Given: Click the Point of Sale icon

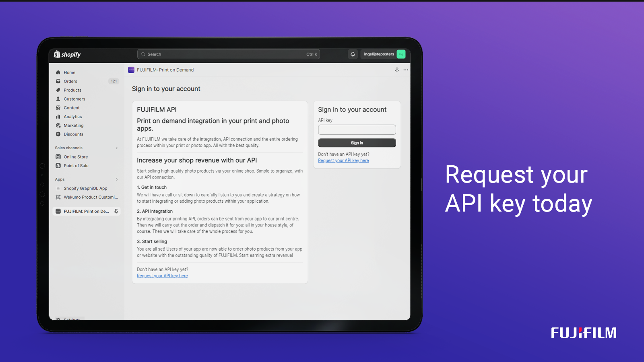Looking at the screenshot, I should (58, 166).
